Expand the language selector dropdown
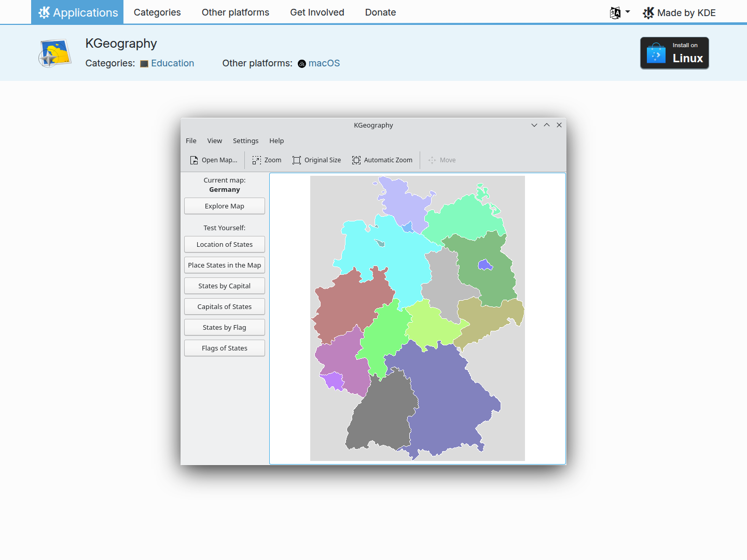 620,12
